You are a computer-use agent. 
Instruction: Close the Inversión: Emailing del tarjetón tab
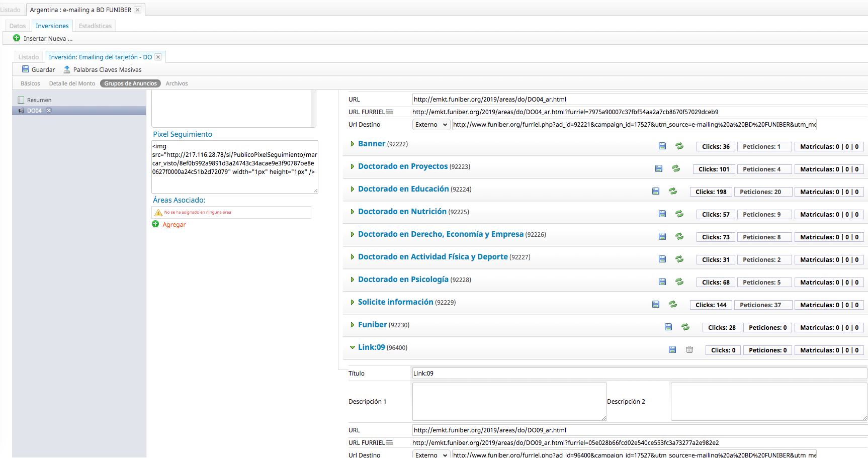tap(158, 57)
